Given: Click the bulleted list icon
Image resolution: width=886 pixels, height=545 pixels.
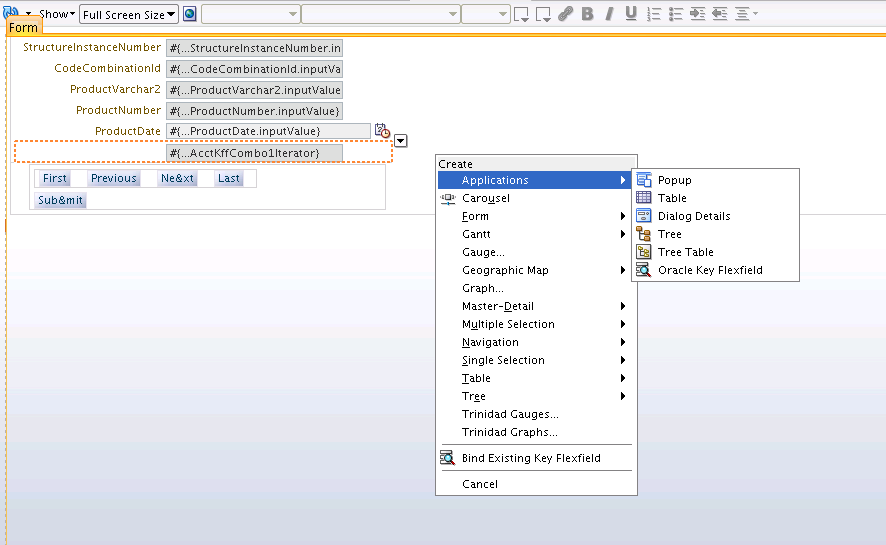Looking at the screenshot, I should click(x=676, y=14).
